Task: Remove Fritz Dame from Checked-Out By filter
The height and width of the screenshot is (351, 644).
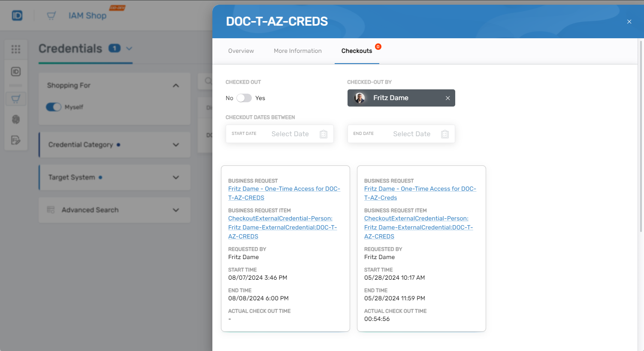Action: tap(447, 98)
